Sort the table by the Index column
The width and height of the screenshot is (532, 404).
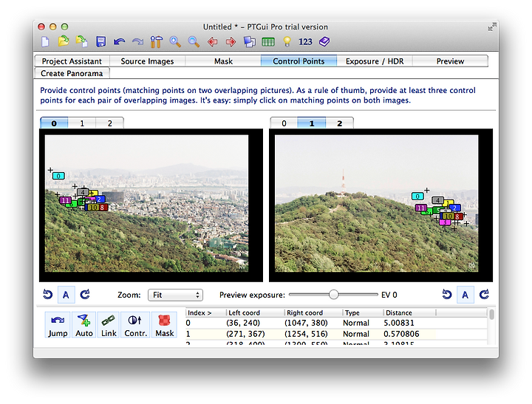(205, 312)
